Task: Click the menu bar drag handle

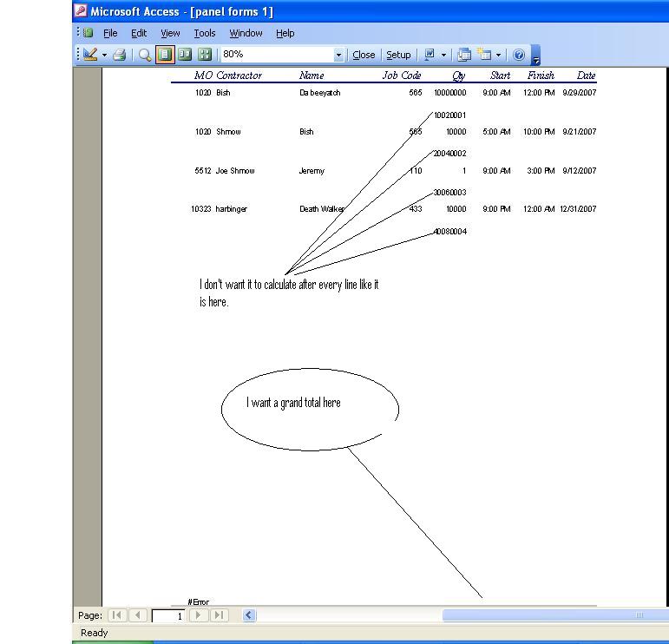Action: (78, 32)
